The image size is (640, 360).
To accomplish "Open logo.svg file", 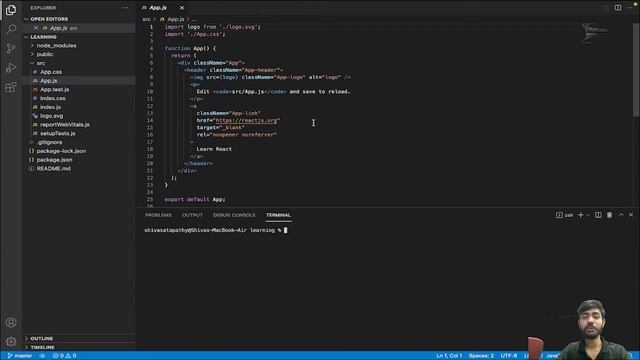I will [51, 116].
